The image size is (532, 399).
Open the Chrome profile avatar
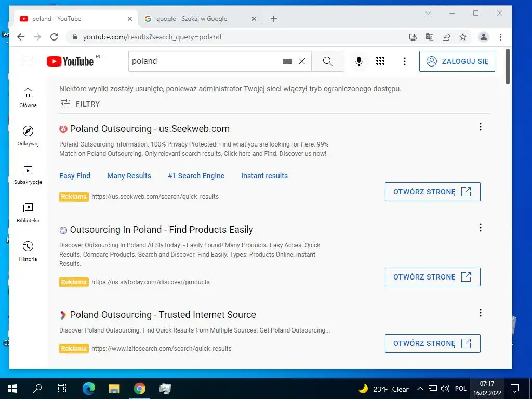point(484,37)
